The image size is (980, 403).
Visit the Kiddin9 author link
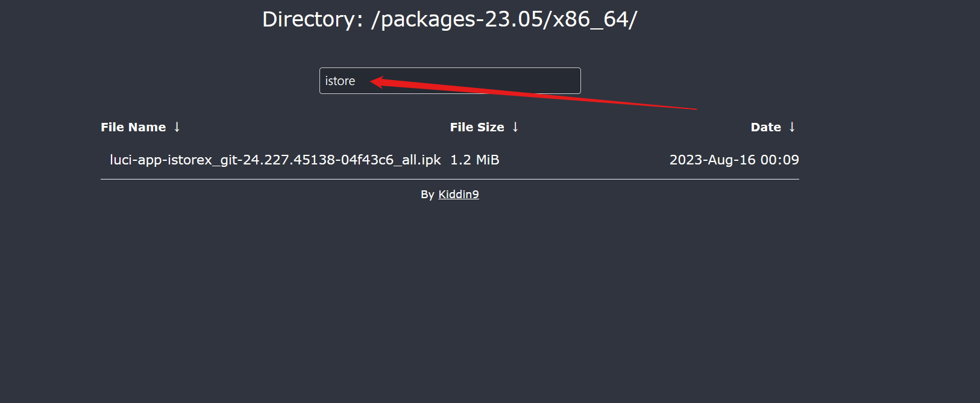click(459, 194)
